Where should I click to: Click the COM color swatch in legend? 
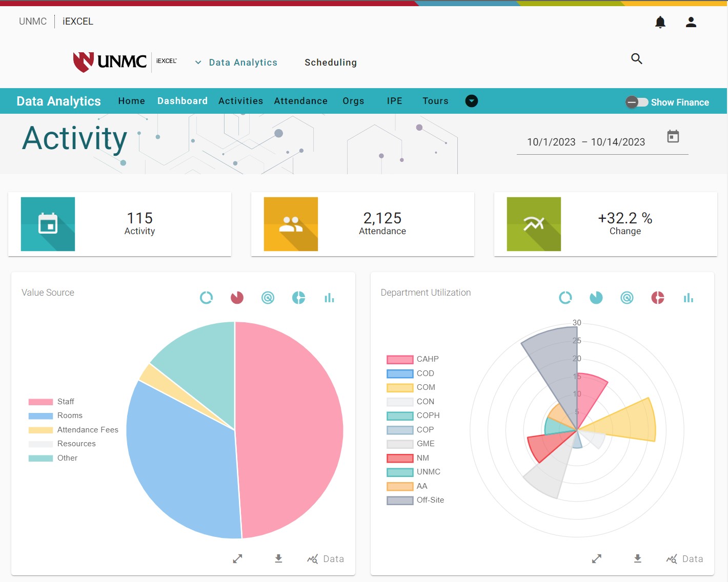(400, 388)
